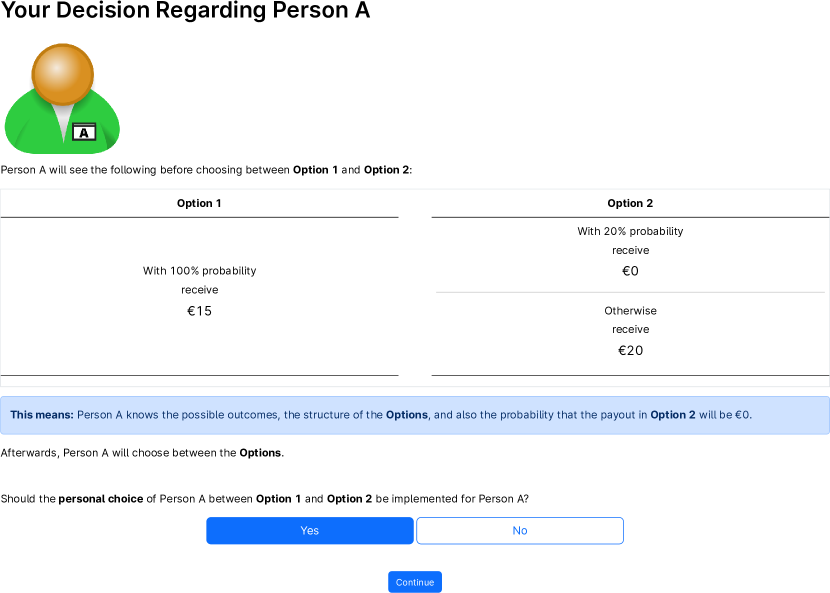Click the 'Afterwards, Person A will choose' sentence

pyautogui.click(x=142, y=453)
